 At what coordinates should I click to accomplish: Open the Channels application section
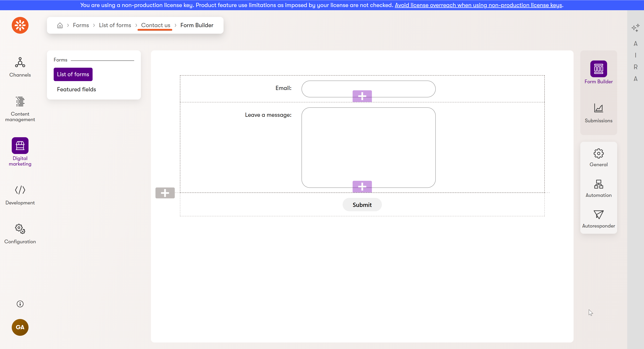[20, 67]
